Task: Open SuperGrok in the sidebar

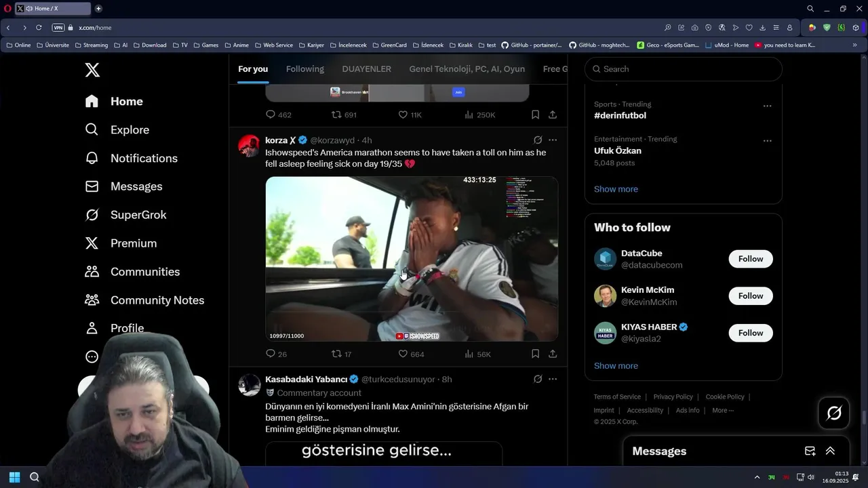Action: click(125, 215)
